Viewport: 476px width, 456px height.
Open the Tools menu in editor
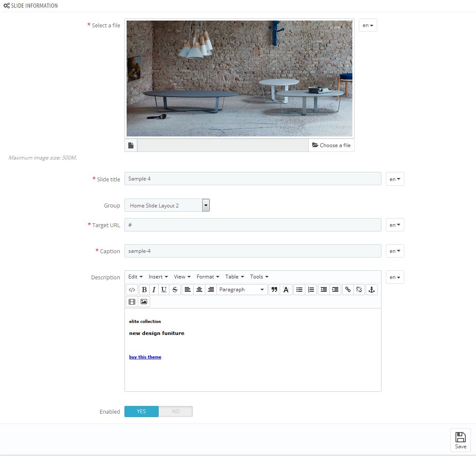259,277
